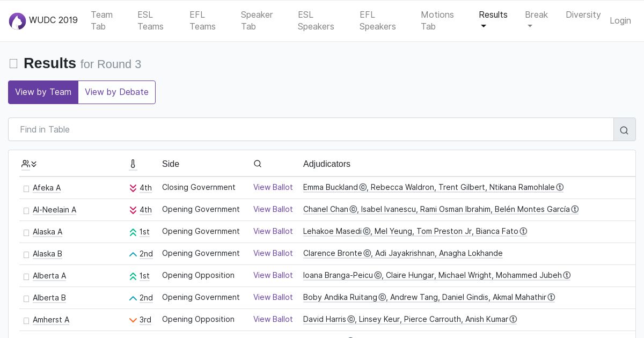Click Opening Opposition side for Amherst A
The width and height of the screenshot is (644, 338).
click(x=198, y=319)
